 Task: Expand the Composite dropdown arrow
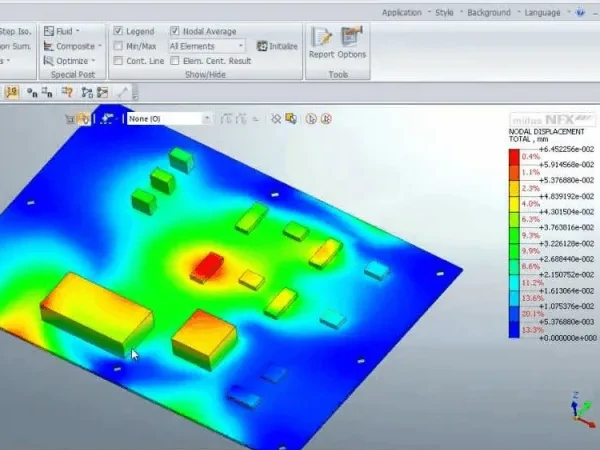pyautogui.click(x=100, y=46)
